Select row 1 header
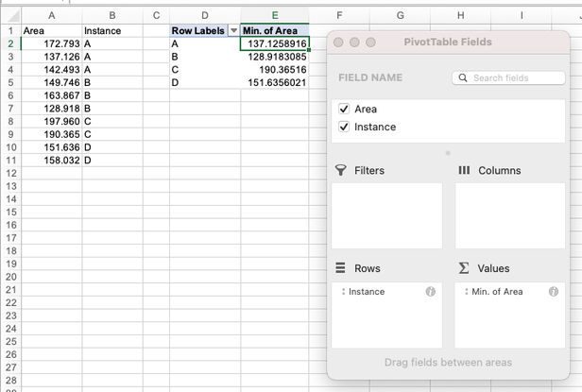This screenshot has height=392, width=582. pyautogui.click(x=10, y=31)
